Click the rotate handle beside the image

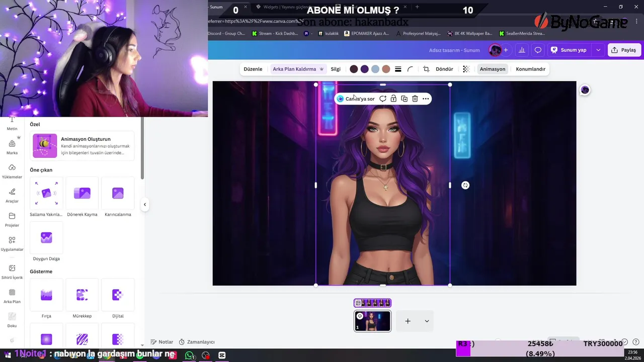465,185
